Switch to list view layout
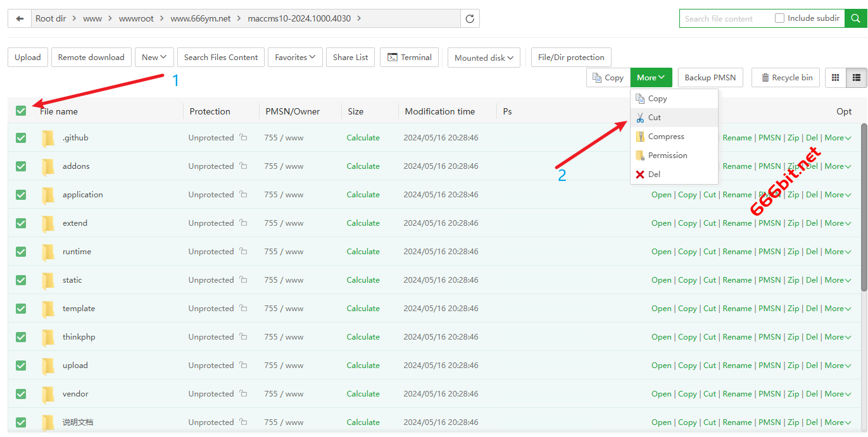The image size is (868, 437). 857,78
